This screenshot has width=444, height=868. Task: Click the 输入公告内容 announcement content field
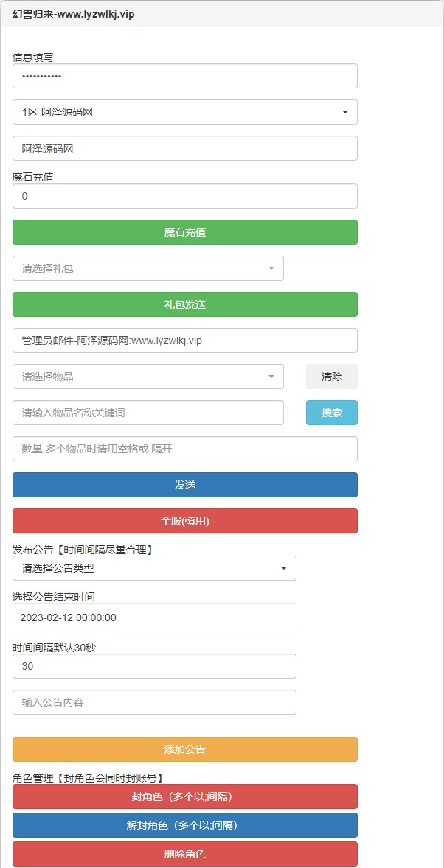point(154,702)
